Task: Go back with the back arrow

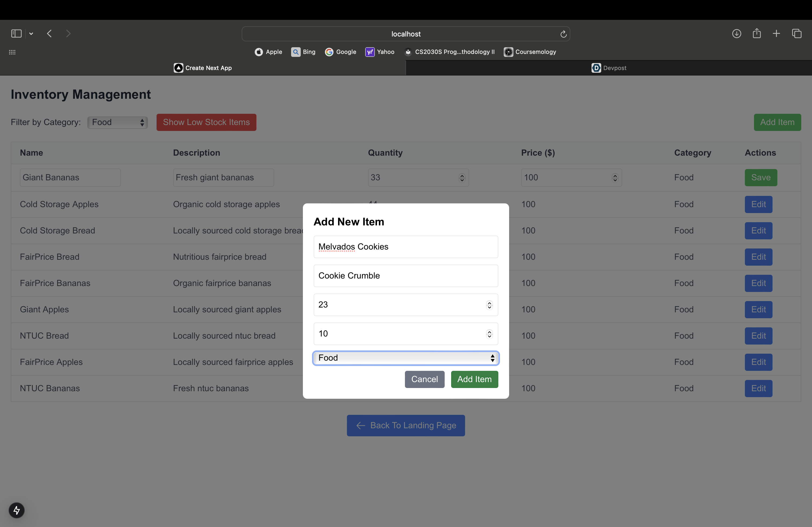Action: (49, 33)
